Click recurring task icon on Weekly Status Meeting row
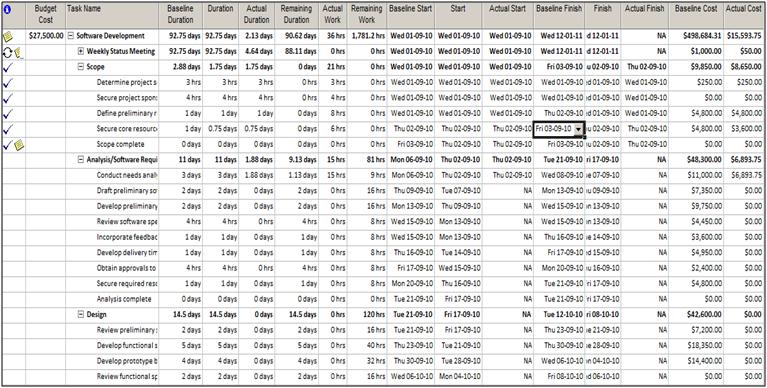Image resolution: width=767 pixels, height=388 pixels. click(x=7, y=52)
